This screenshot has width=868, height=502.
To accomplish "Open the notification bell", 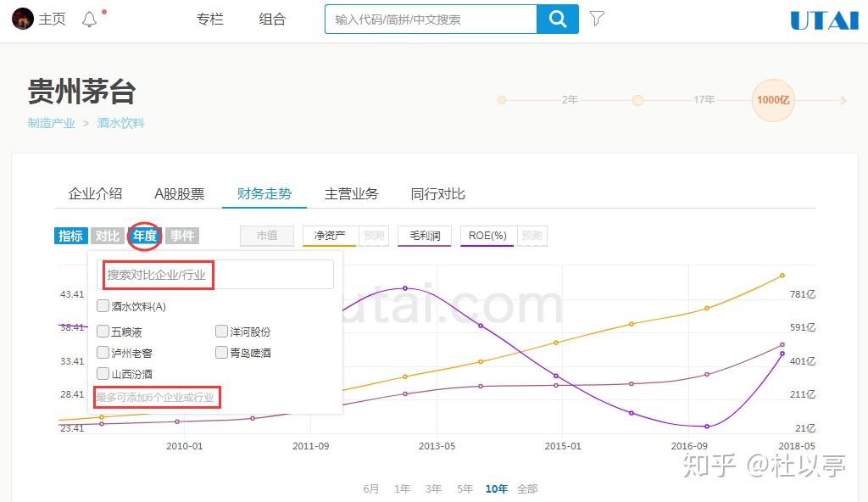I will coord(89,20).
